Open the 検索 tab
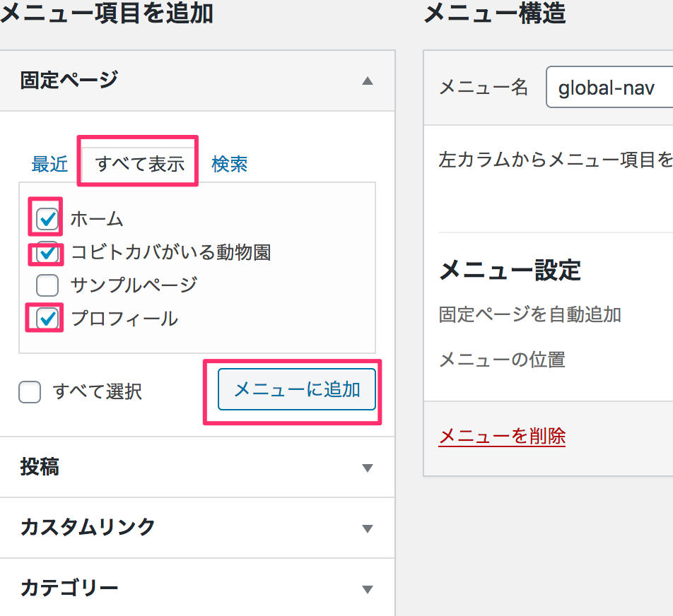The height and width of the screenshot is (616, 673). pos(230,165)
